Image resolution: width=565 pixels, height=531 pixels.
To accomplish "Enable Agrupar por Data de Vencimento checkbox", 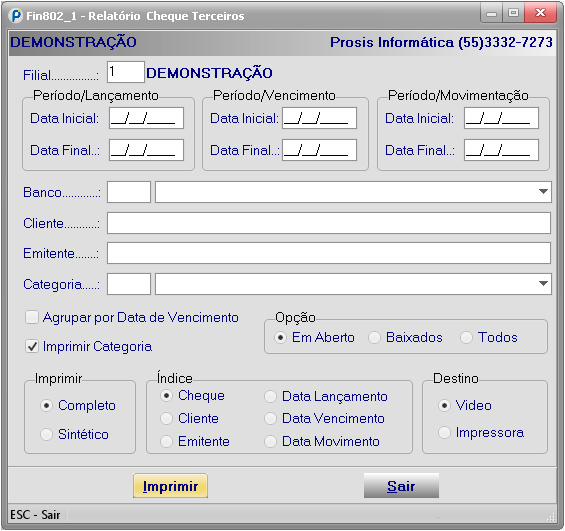I will click(32, 317).
